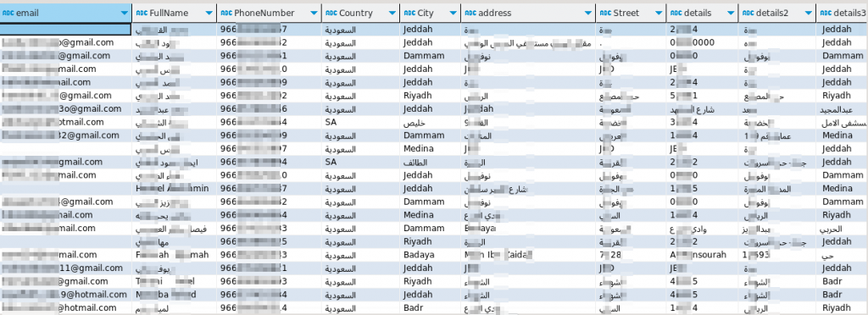Click the ABC type icon beside PhoneNumber

(225, 13)
